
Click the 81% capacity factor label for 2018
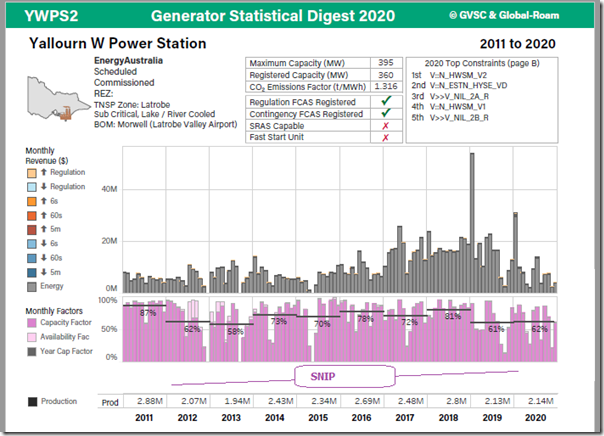[453, 316]
